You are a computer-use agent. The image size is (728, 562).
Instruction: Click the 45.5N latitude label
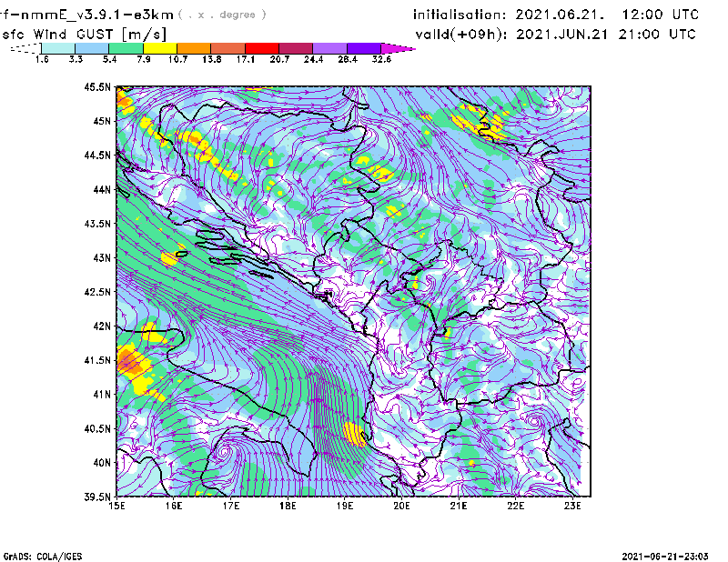[98, 86]
